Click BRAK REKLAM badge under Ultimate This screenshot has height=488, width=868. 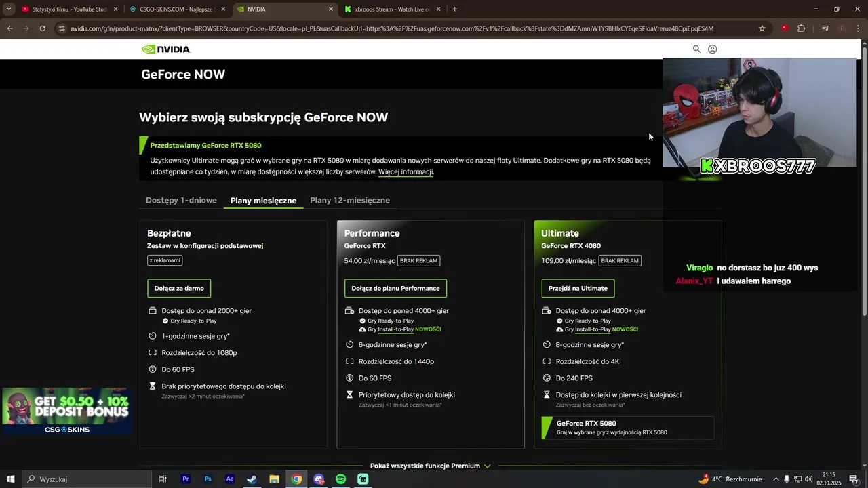tap(619, 260)
